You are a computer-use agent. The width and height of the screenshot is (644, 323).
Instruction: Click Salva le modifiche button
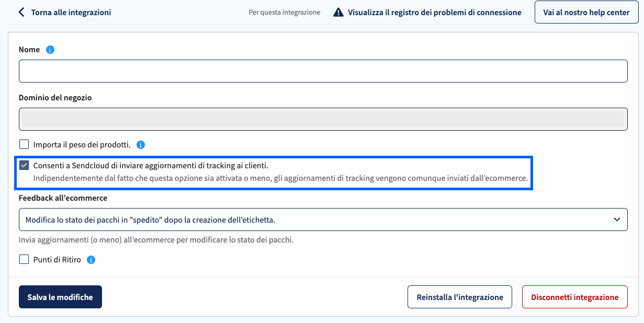tap(60, 297)
